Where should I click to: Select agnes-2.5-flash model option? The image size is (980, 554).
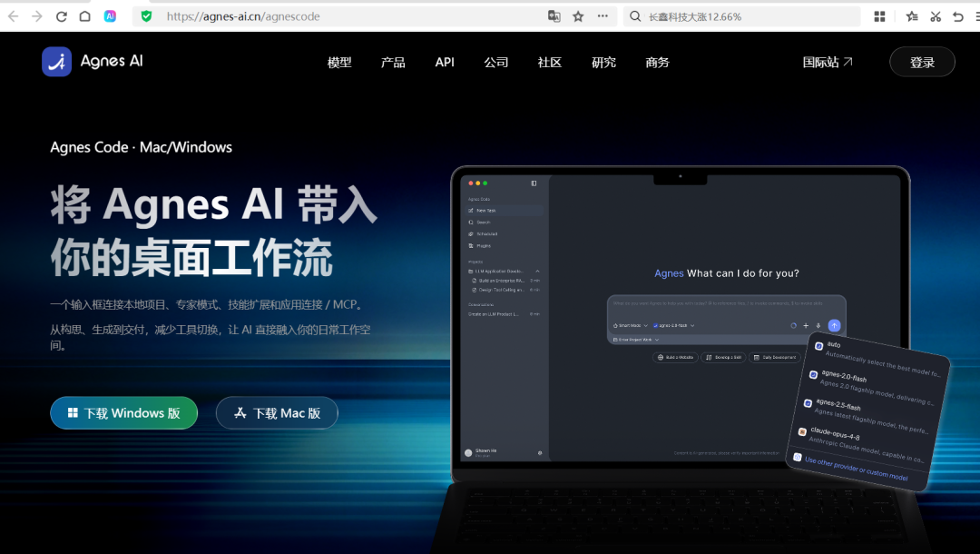coord(867,415)
